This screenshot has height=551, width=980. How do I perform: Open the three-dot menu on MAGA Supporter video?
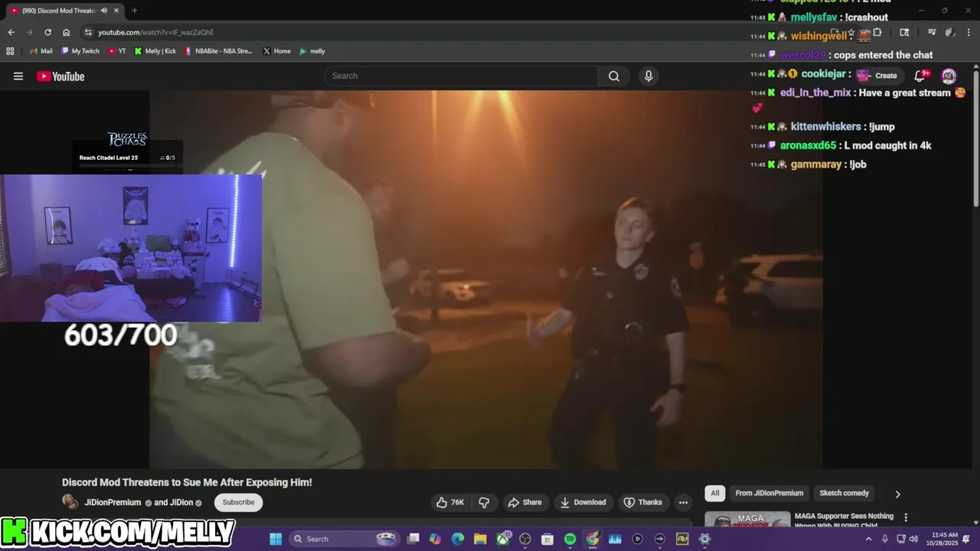click(x=906, y=518)
